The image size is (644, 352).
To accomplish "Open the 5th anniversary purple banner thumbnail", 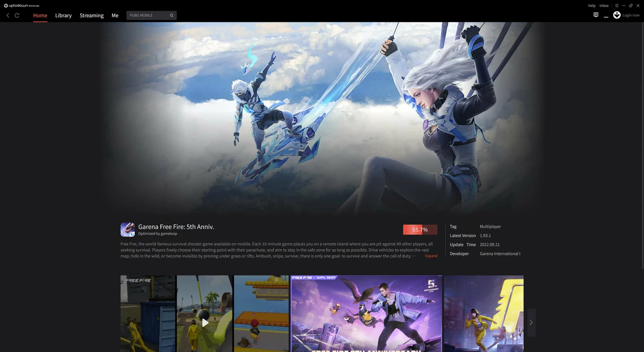I will coord(366,314).
